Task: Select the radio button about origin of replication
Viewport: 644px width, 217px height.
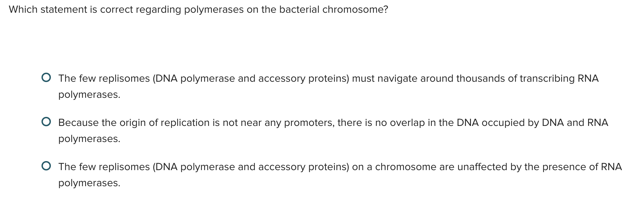Action: 46,121
